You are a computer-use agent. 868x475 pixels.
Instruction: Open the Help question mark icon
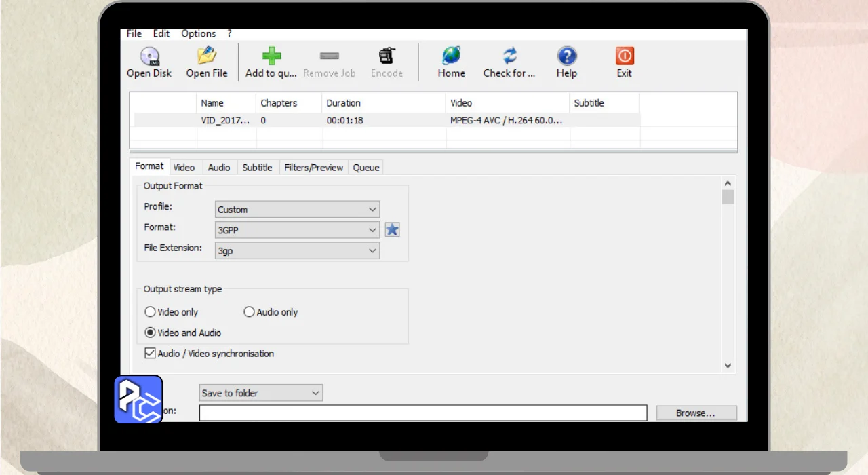[566, 56]
